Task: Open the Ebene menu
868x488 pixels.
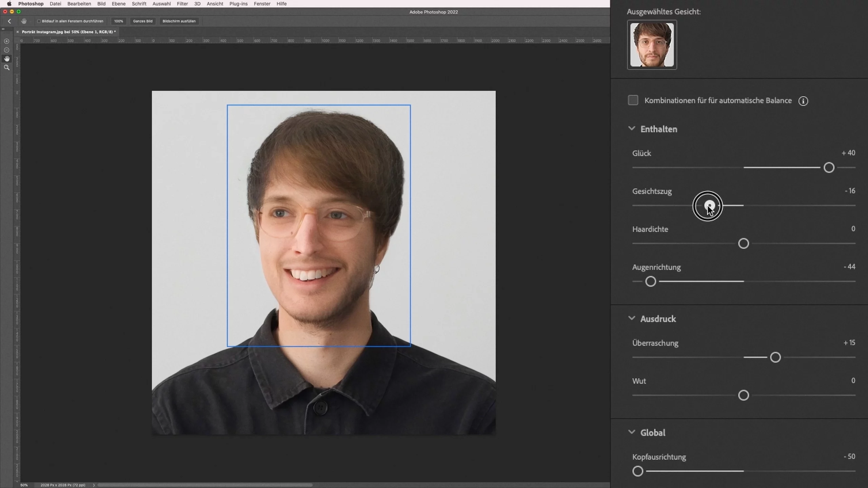Action: (118, 4)
